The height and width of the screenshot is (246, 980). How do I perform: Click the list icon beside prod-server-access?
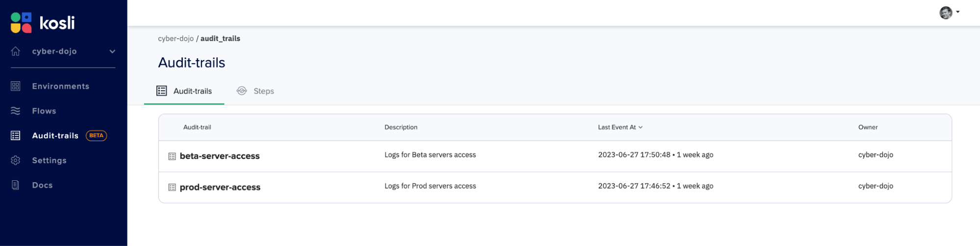pos(172,187)
